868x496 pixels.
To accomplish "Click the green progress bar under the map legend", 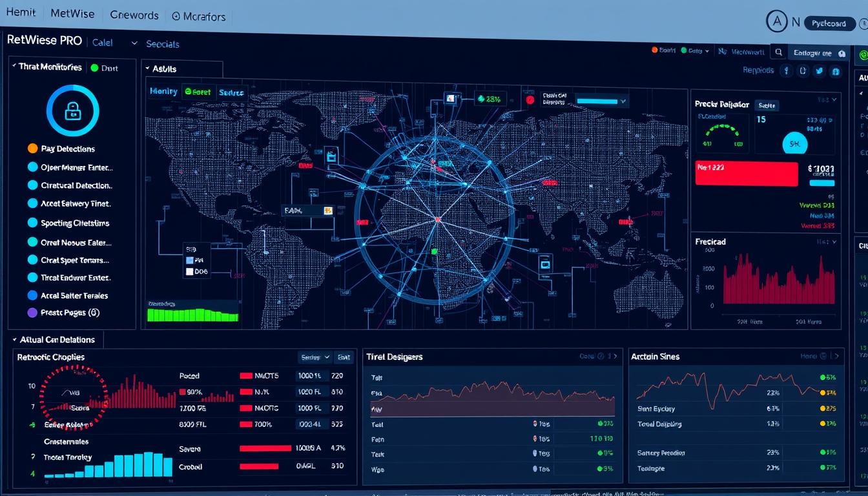I will click(x=192, y=315).
